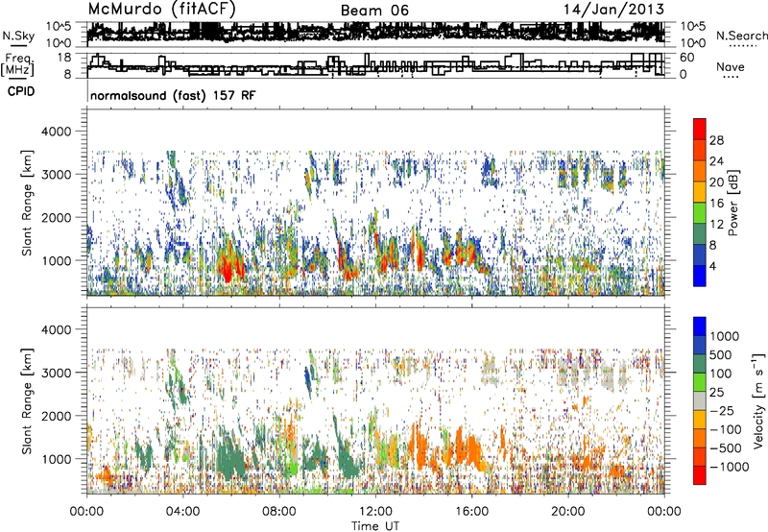Pick the orange Velocity segment between -100 and -500
The height and width of the screenshot is (532, 768).
(700, 439)
